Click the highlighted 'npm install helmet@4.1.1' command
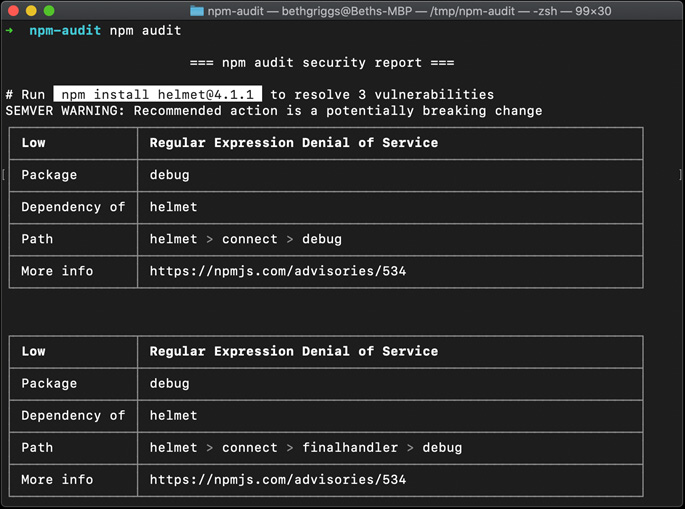Image resolution: width=685 pixels, height=509 pixels. pyautogui.click(x=158, y=94)
